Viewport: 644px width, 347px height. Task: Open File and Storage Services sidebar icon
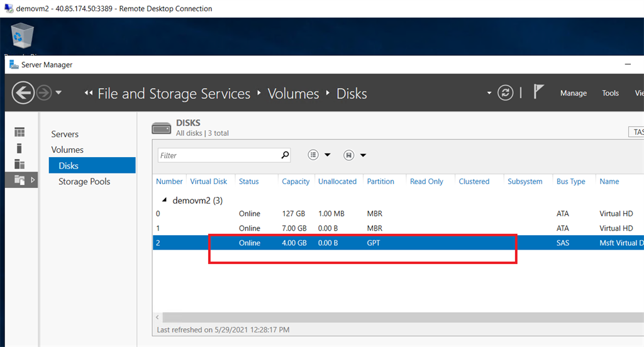point(19,180)
